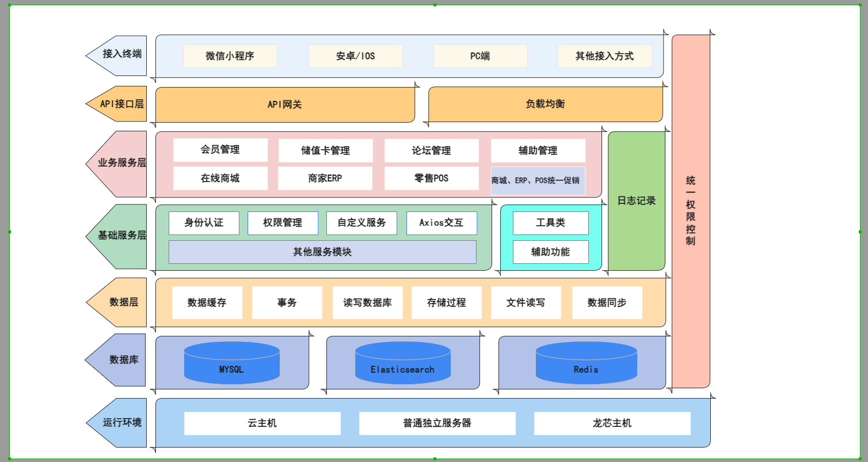Select the Axios交互 box
The height and width of the screenshot is (462, 868).
441,223
